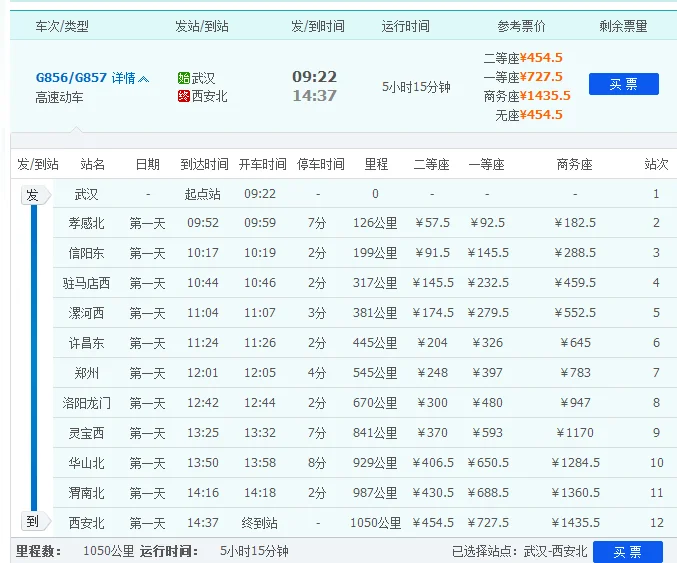This screenshot has height=563, width=677.
Task: Select the 郑州 station name
Action: click(86, 373)
